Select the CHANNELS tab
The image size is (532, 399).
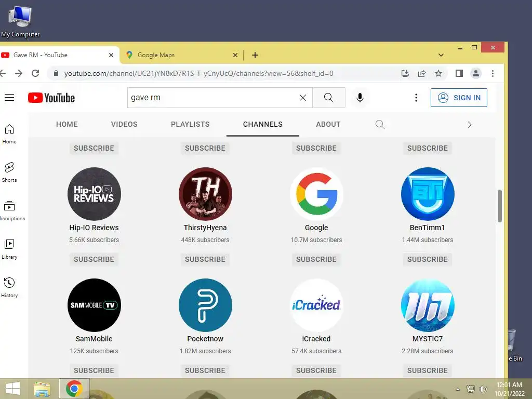click(263, 124)
